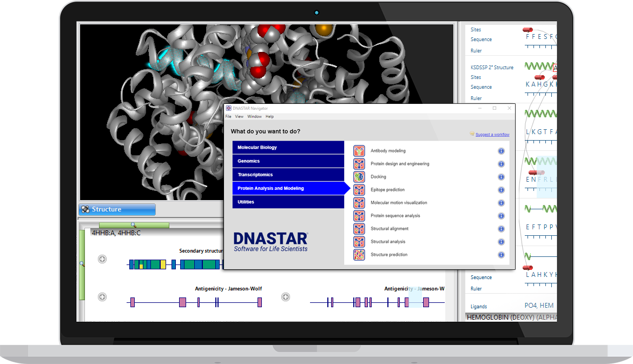Expand the left Antigenicity Jameson-Wolf track

[x=102, y=297]
